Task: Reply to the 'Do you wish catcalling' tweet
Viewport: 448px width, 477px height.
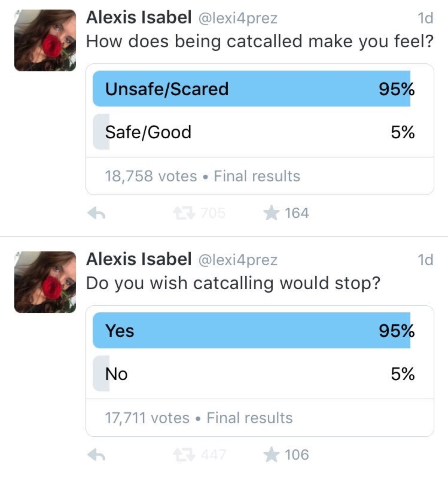Action: click(x=97, y=455)
